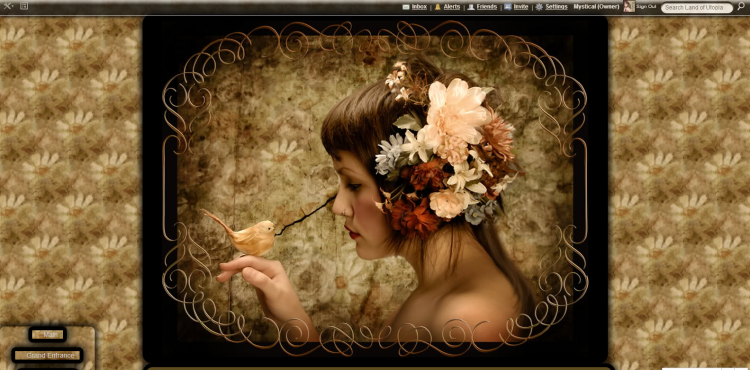750x370 pixels.
Task: Open the Mystical (Owner) profile name
Action: (x=596, y=7)
